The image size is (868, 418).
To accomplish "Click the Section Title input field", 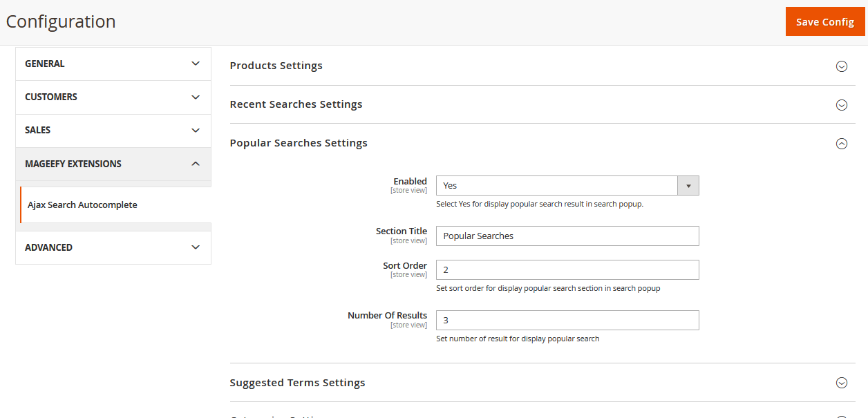I will (567, 236).
